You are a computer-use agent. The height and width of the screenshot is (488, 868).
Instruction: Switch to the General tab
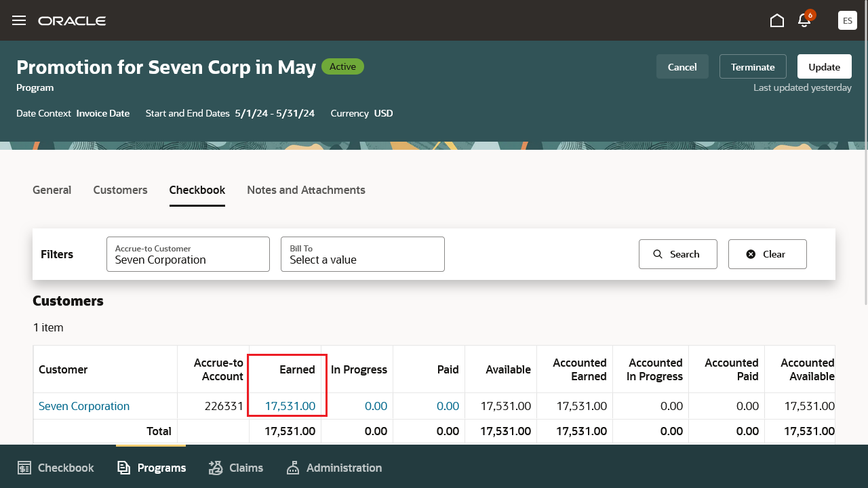(52, 190)
